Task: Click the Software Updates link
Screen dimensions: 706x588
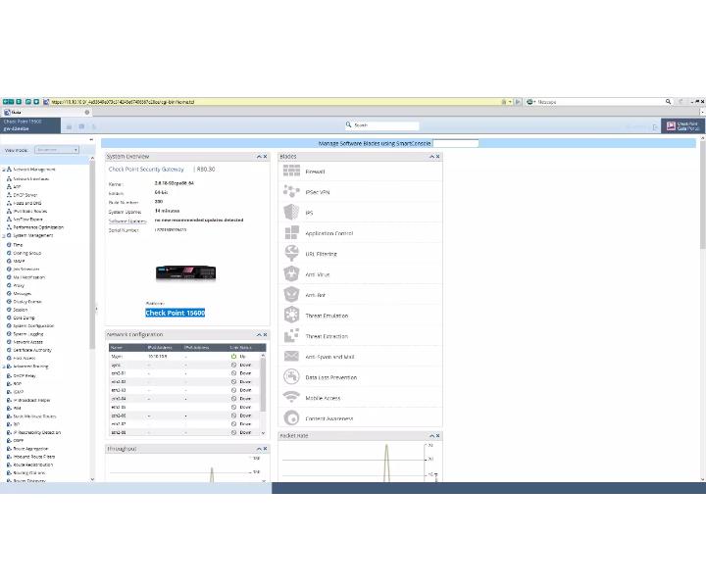Action: 127,220
